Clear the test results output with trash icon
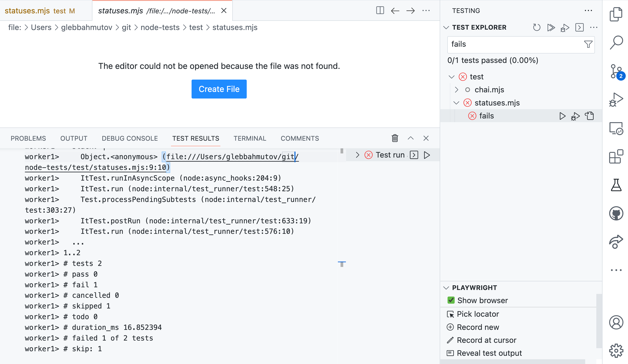The width and height of the screenshot is (628, 364). [x=394, y=138]
